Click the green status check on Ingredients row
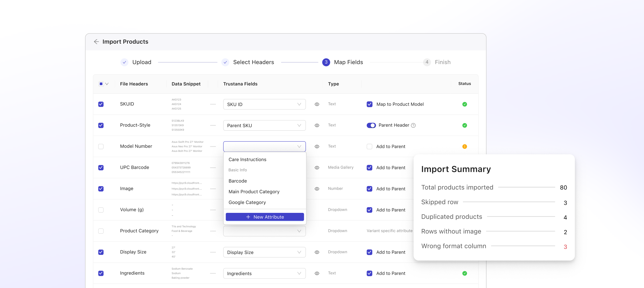This screenshot has width=644, height=288. pos(464,273)
